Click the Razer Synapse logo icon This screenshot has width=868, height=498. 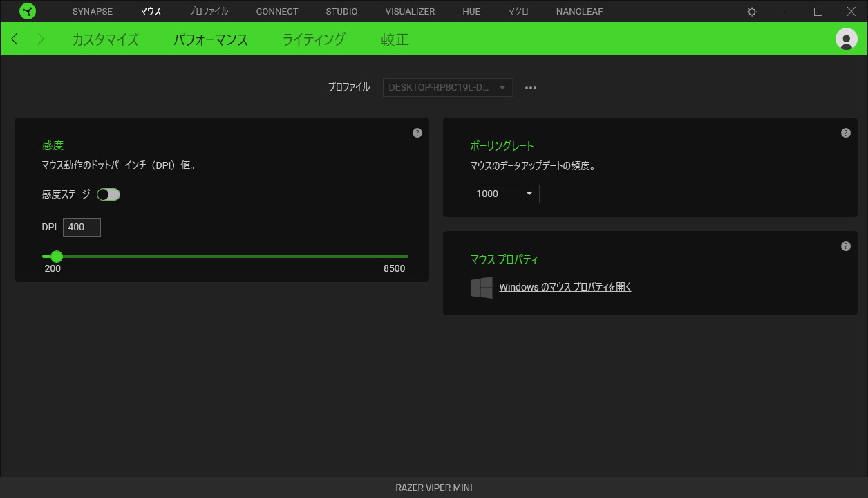coord(28,11)
